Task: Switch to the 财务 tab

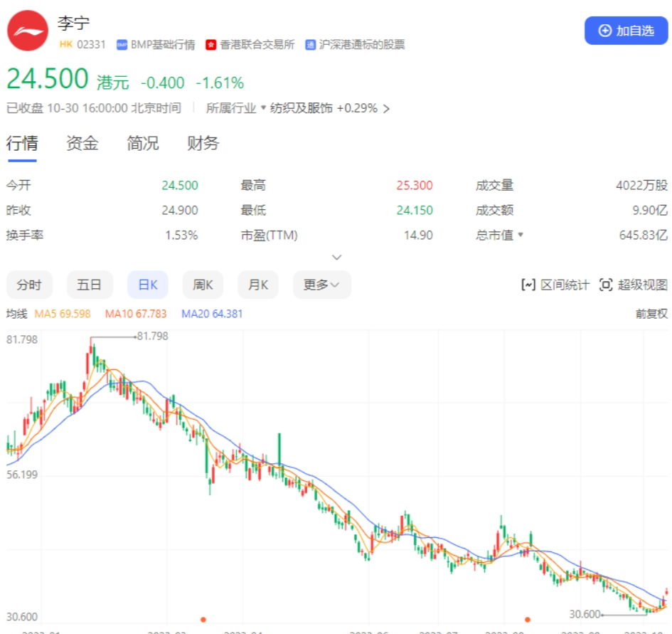Action: pyautogui.click(x=203, y=143)
